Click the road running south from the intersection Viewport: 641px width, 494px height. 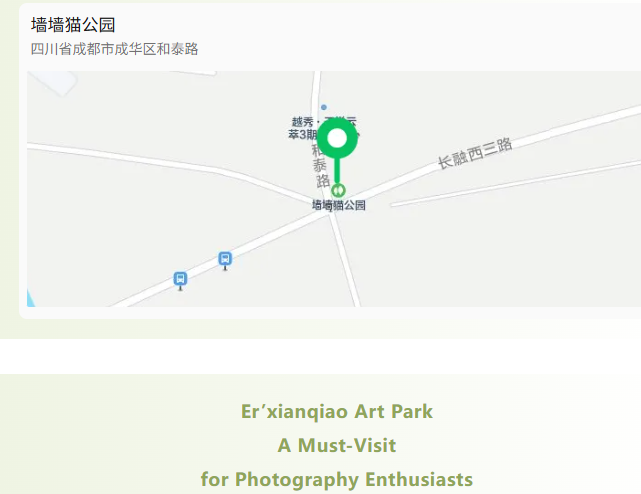click(346, 262)
